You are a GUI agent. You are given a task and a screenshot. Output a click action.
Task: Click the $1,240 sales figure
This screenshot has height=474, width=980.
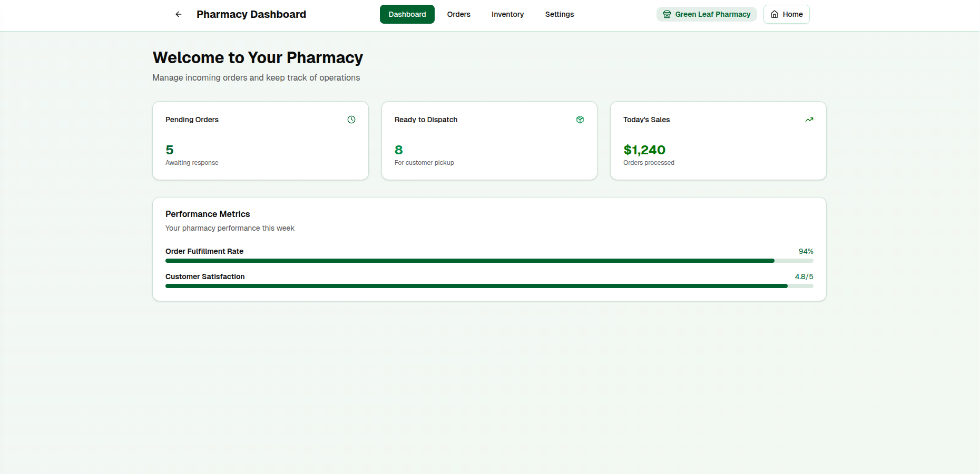coord(644,150)
